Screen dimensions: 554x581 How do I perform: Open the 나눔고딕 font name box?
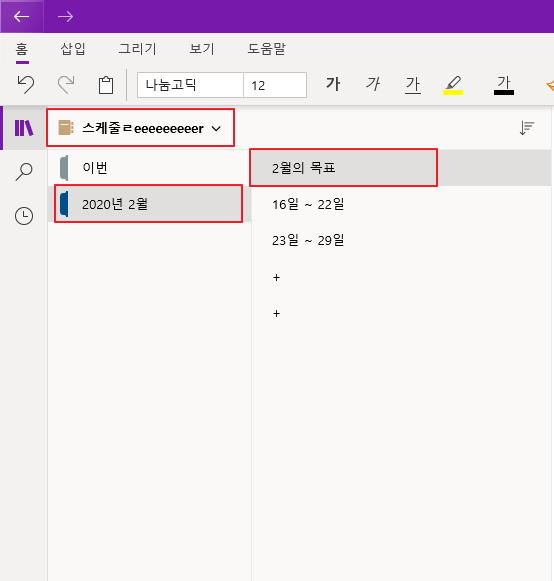[x=190, y=85]
